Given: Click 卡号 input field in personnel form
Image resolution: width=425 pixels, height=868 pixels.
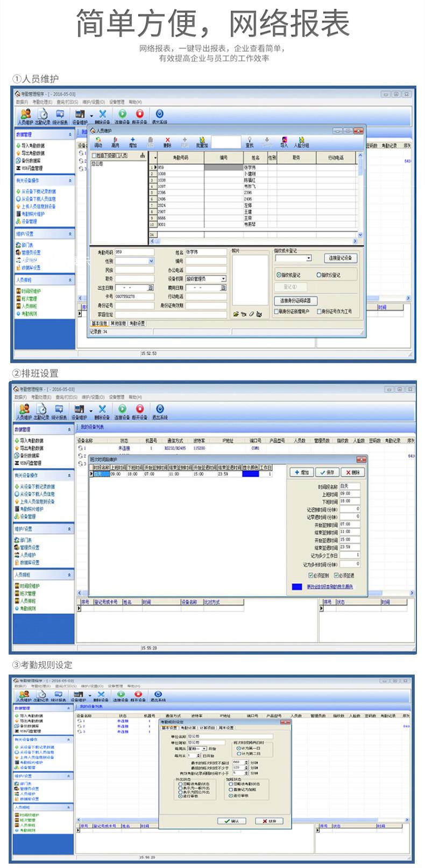Looking at the screenshot, I should 134,296.
